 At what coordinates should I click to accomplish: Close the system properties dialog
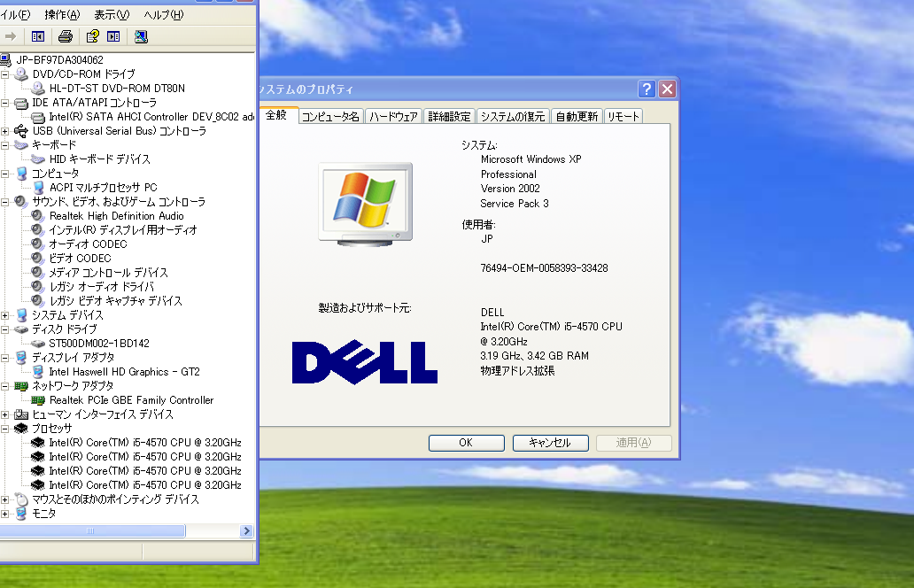[668, 89]
